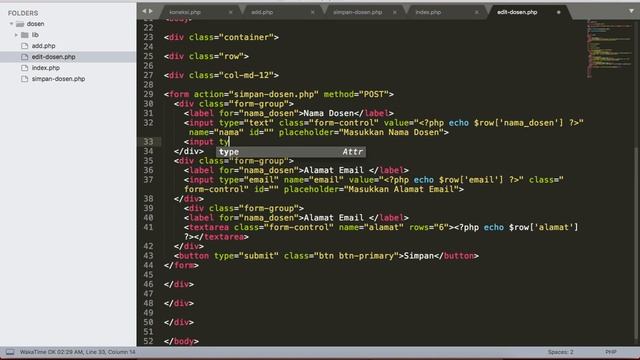
Task: Open index.php in the sidebar
Action: [x=45, y=68]
